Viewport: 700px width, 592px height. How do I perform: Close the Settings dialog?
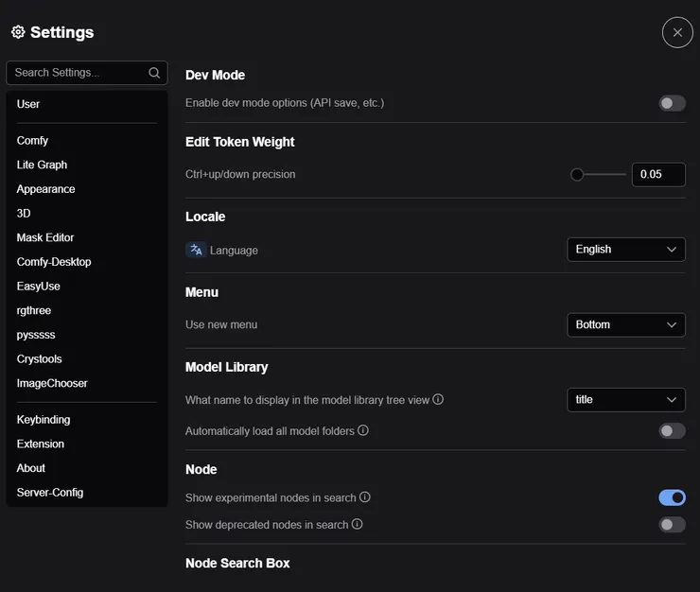tap(677, 32)
